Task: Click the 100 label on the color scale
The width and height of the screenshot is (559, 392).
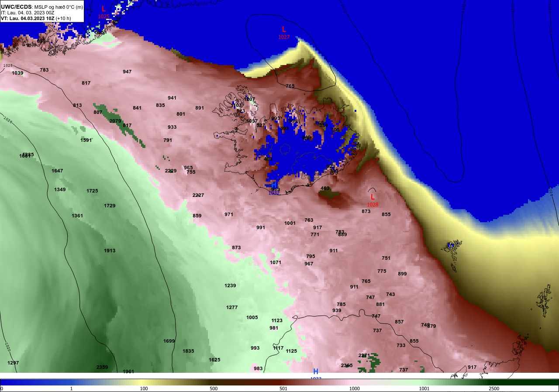Action: tap(144, 389)
